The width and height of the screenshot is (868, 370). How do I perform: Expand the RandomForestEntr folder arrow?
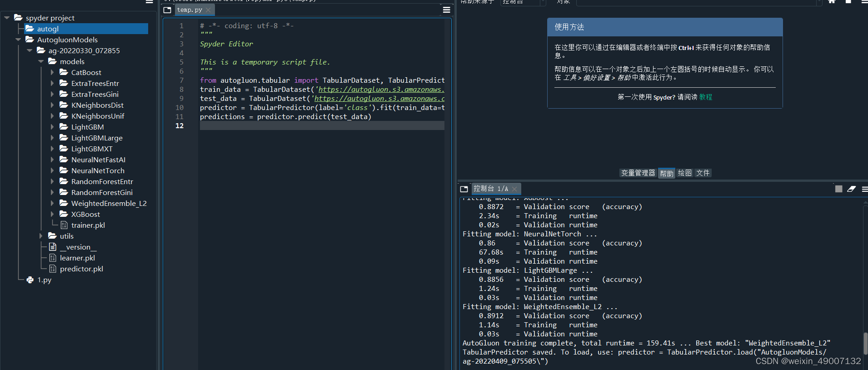tap(52, 181)
